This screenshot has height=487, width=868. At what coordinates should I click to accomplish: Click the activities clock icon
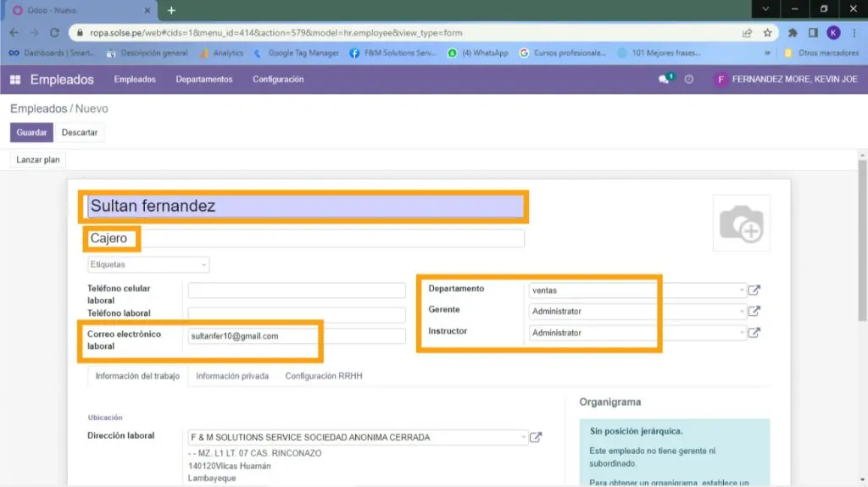pyautogui.click(x=689, y=80)
